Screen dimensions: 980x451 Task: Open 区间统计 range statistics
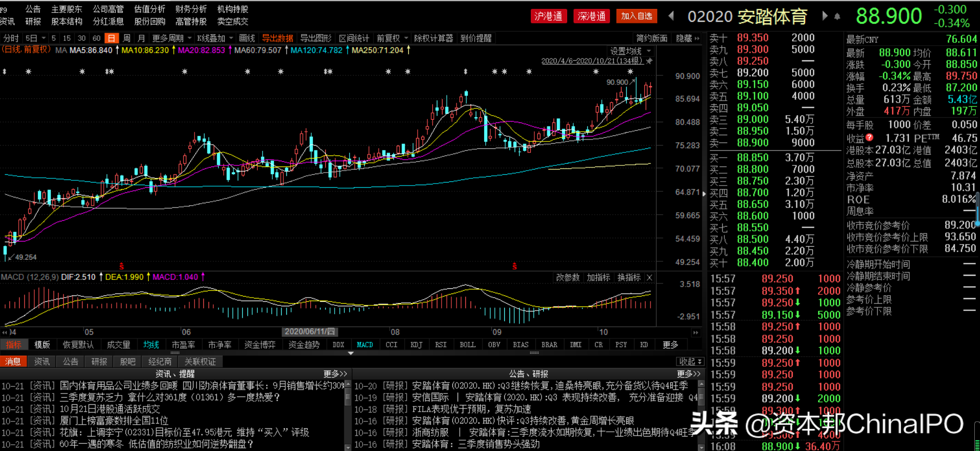coord(354,38)
